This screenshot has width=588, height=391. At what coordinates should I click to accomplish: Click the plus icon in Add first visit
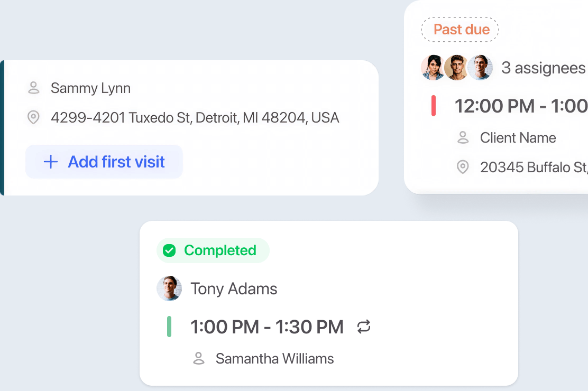(50, 162)
